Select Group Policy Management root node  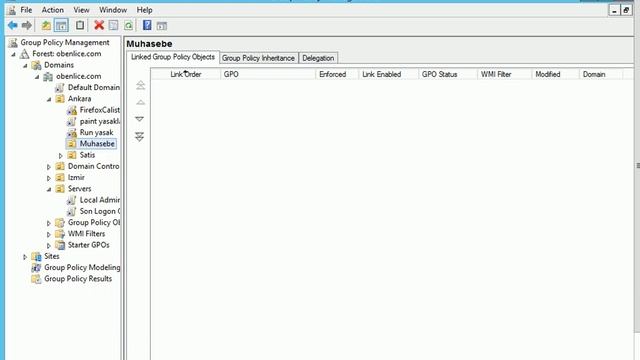pos(64,42)
